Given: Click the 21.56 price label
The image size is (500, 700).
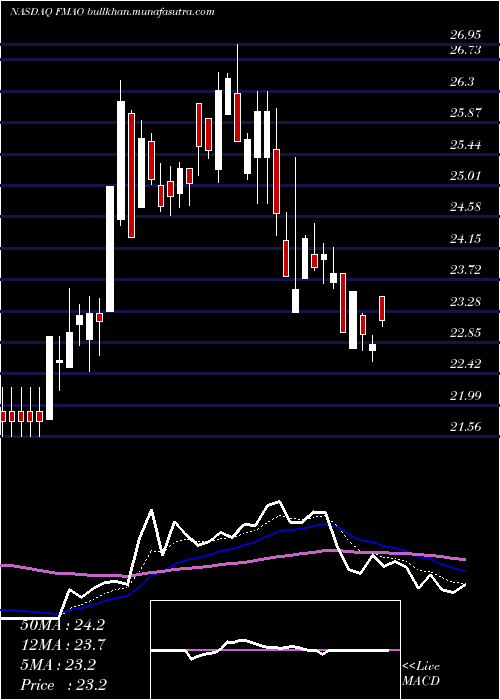Looking at the screenshot, I should [466, 427].
